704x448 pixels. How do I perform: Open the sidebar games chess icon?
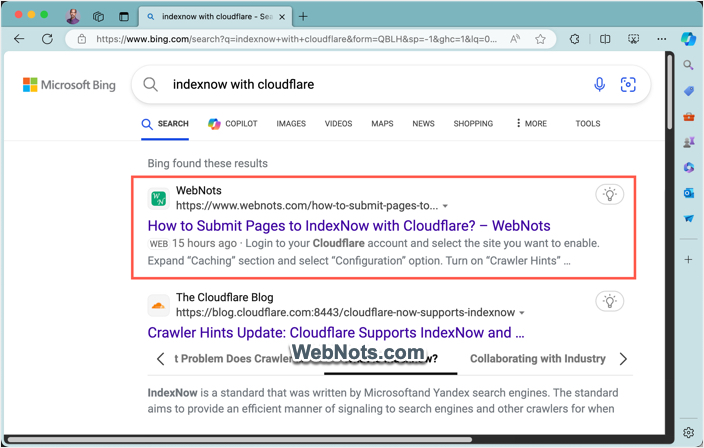point(689,142)
